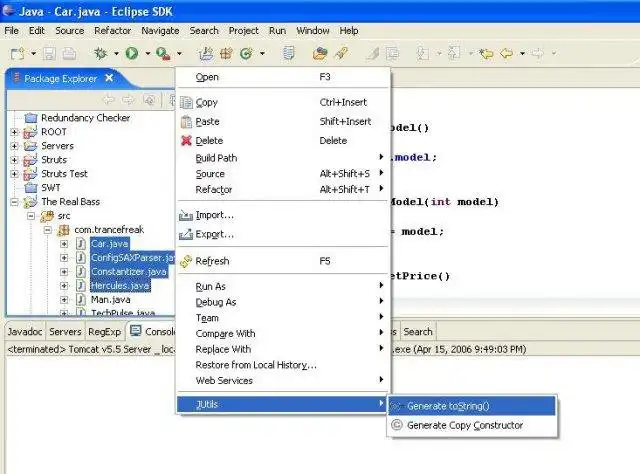Click the red Delete X icon
The height and width of the screenshot is (474, 640).
click(x=186, y=140)
